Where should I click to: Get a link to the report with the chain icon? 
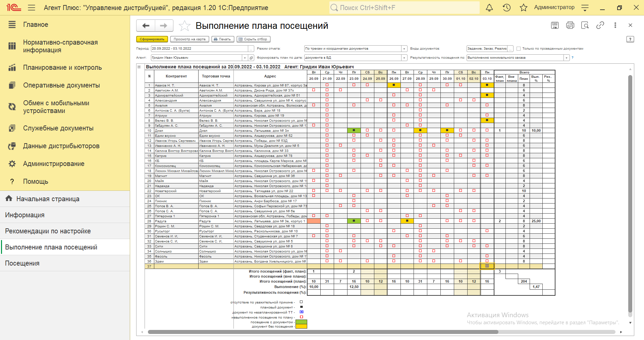(x=600, y=25)
